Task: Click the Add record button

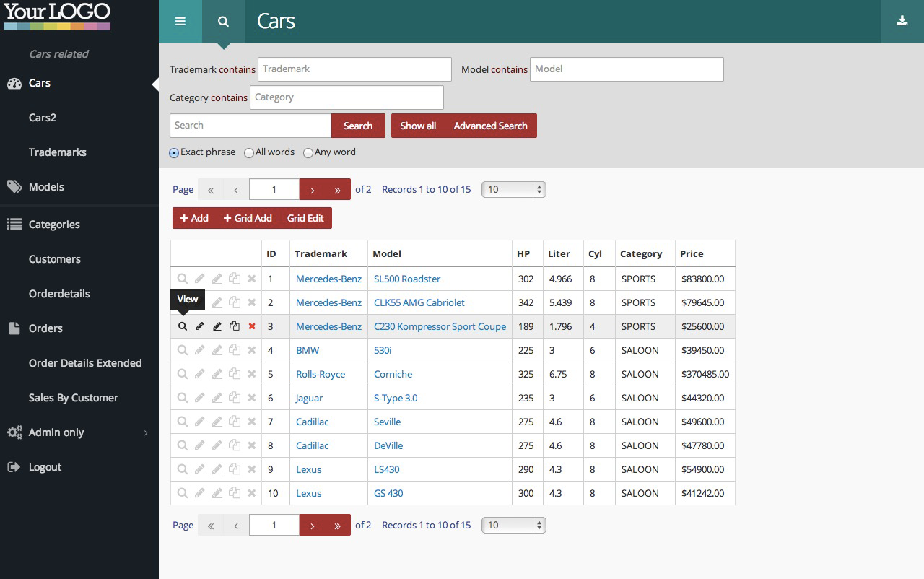Action: click(194, 218)
